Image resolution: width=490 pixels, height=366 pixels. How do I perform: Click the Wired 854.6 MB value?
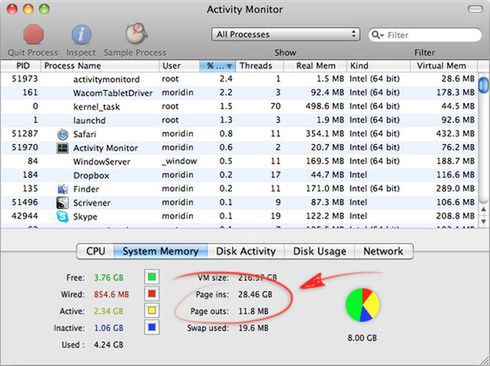[x=111, y=294]
